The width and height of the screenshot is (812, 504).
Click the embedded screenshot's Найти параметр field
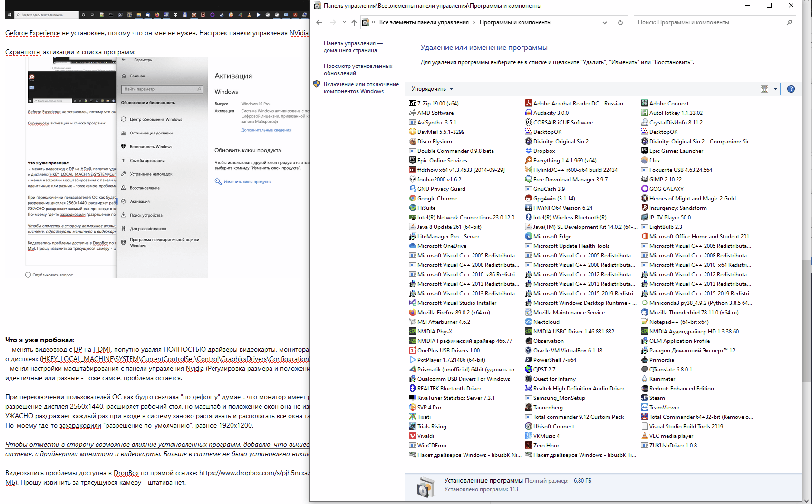tap(163, 89)
